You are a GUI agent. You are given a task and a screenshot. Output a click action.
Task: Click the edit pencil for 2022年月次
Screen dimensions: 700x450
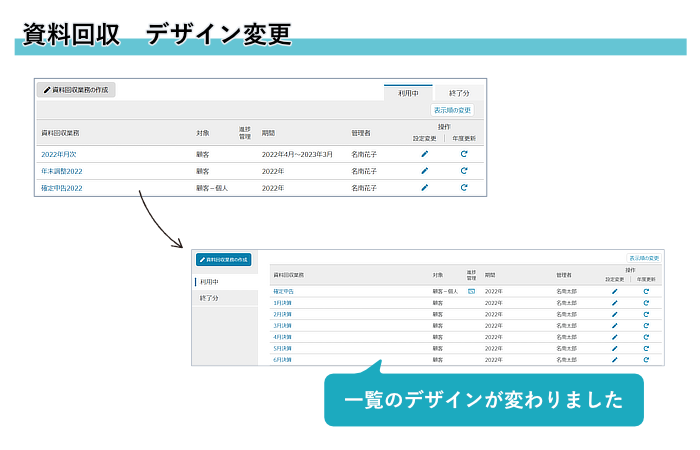tap(424, 155)
